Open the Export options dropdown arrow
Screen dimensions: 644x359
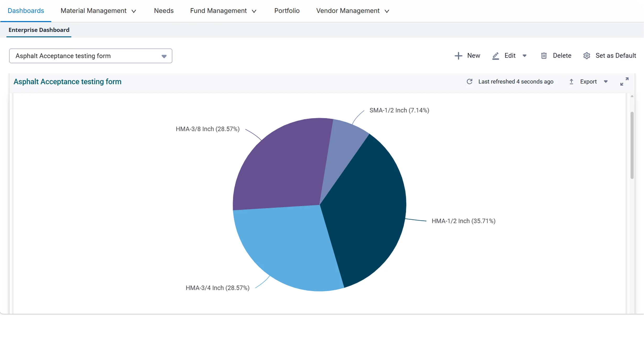click(606, 82)
